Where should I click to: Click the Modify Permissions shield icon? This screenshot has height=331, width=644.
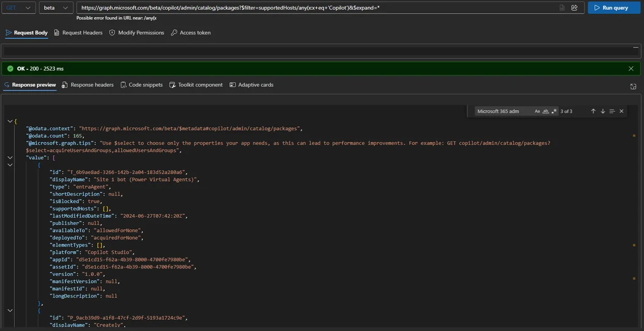point(112,33)
